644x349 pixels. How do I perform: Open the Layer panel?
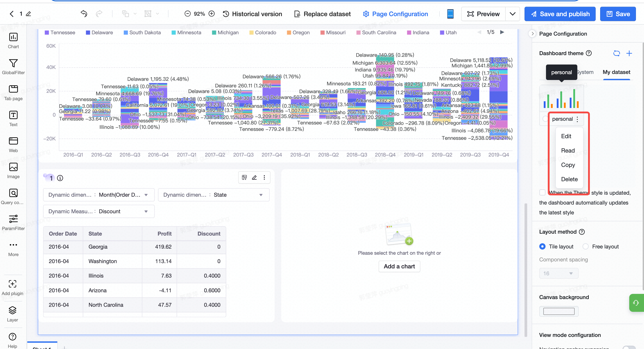pos(13,314)
